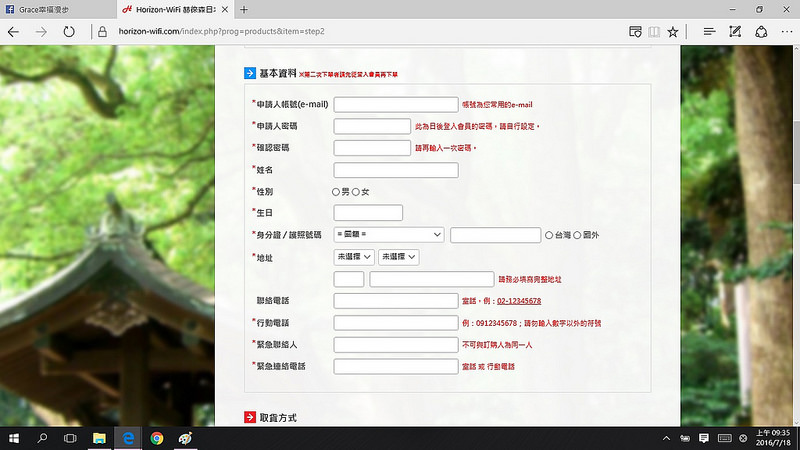Open Task View in taskbar

(x=70, y=438)
